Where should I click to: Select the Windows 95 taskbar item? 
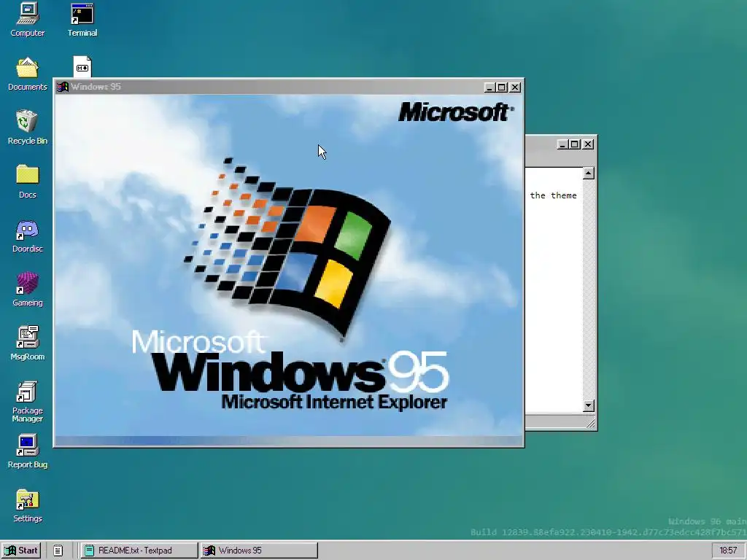259,551
